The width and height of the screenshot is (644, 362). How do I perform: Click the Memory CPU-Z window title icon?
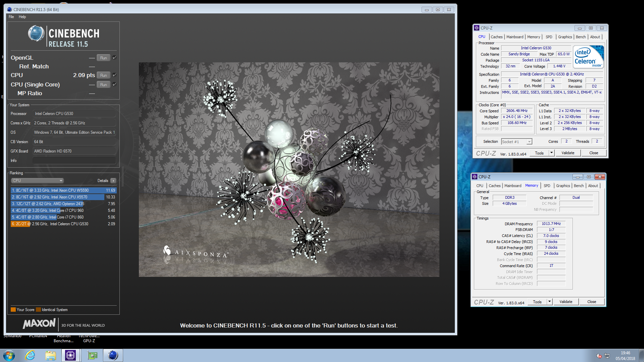tap(475, 177)
